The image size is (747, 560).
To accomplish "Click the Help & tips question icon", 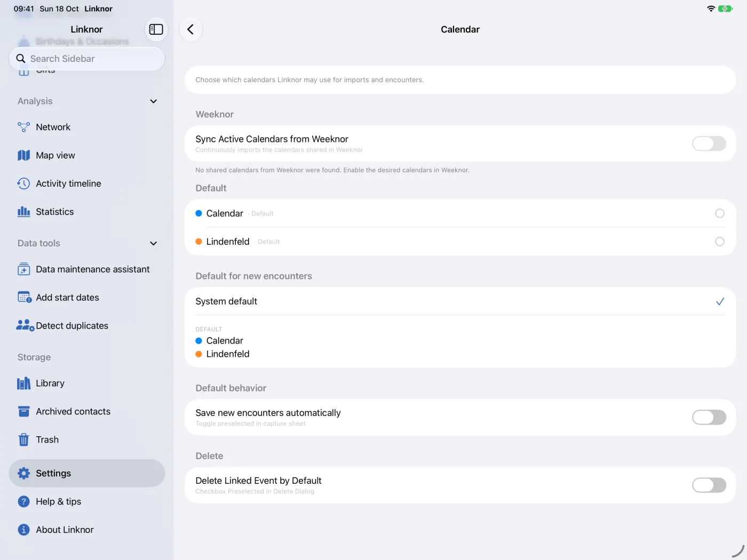I will pyautogui.click(x=23, y=501).
